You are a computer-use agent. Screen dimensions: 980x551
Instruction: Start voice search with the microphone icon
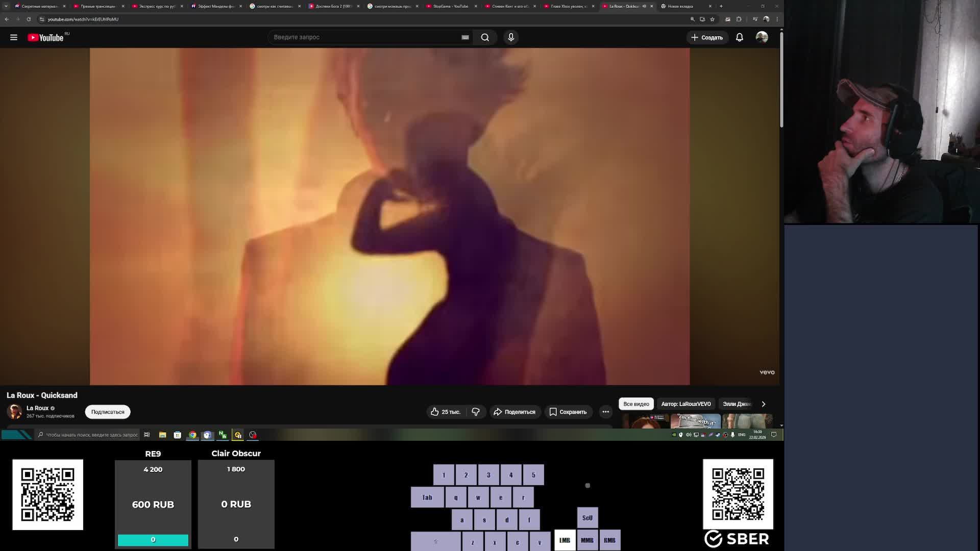tap(511, 37)
